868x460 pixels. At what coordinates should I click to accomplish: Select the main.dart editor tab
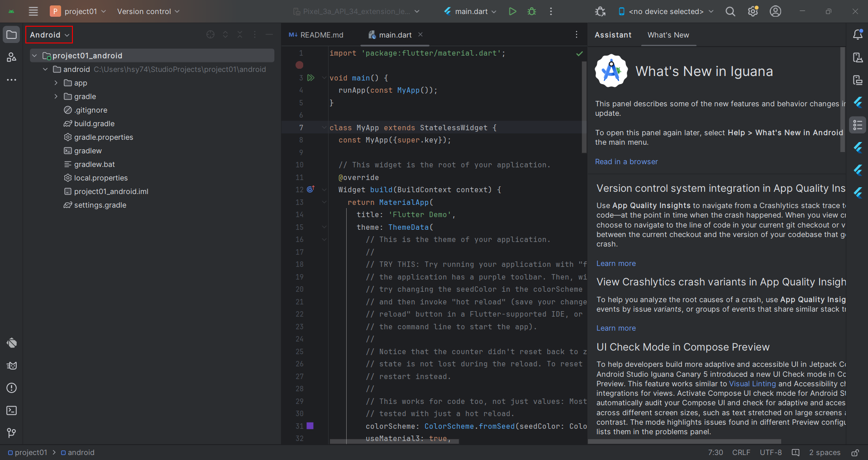[x=395, y=35]
